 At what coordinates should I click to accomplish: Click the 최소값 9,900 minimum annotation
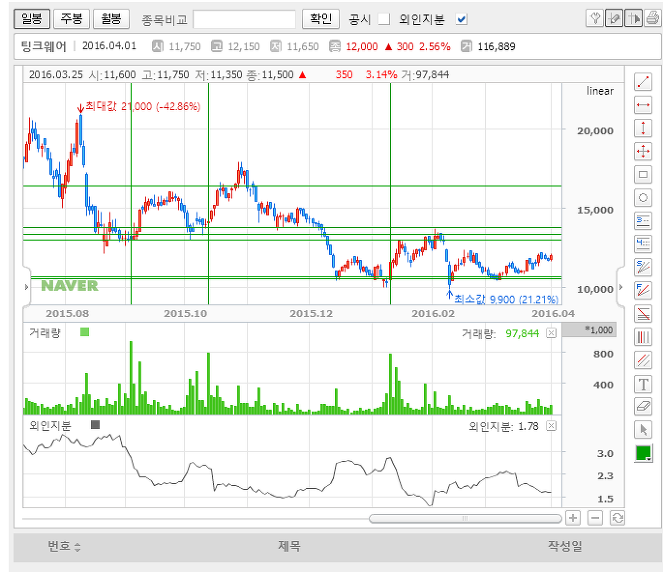pyautogui.click(x=507, y=299)
